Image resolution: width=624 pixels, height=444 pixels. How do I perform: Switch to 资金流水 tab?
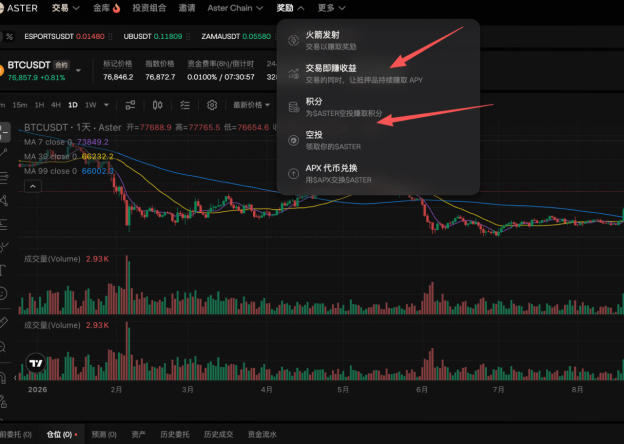click(262, 434)
